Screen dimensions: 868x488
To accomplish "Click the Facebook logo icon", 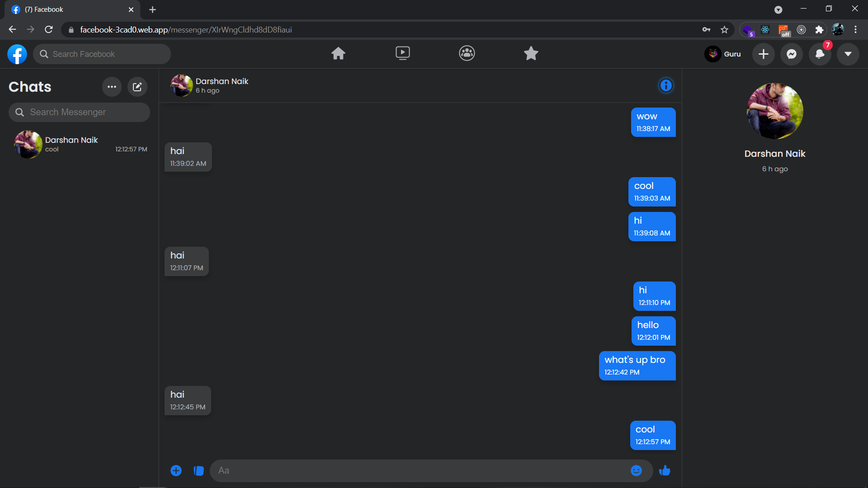I will [17, 54].
